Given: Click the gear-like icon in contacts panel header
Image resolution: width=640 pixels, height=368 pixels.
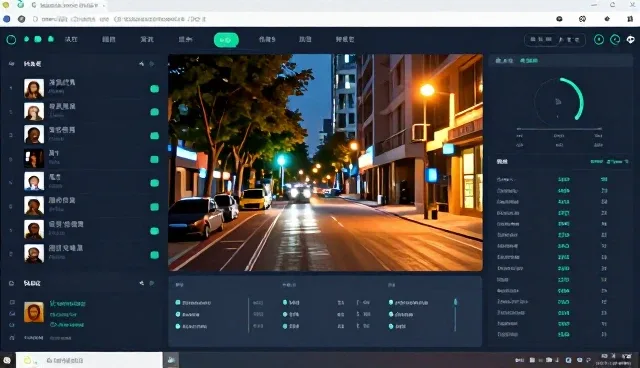Looking at the screenshot, I should click(x=151, y=64).
